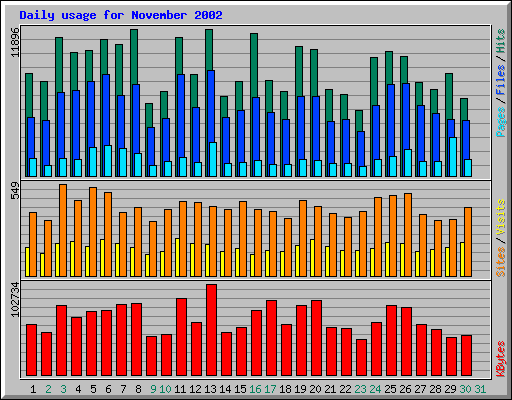
Task: Click green day label 31
Action: click(480, 389)
